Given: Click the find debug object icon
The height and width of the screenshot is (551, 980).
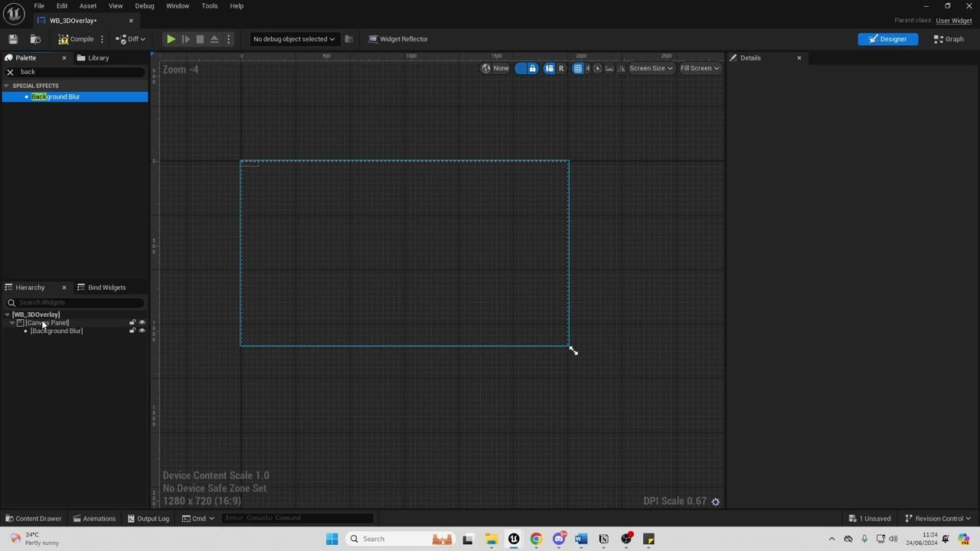Looking at the screenshot, I should tap(349, 39).
